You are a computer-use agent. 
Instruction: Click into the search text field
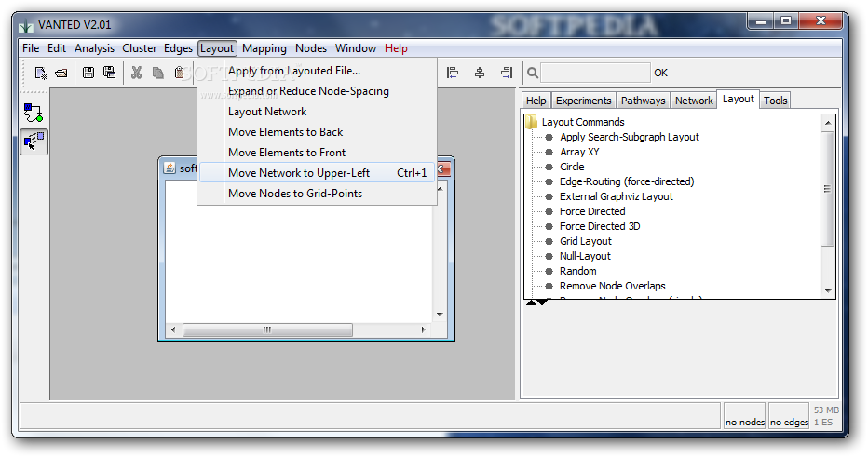pyautogui.click(x=595, y=73)
